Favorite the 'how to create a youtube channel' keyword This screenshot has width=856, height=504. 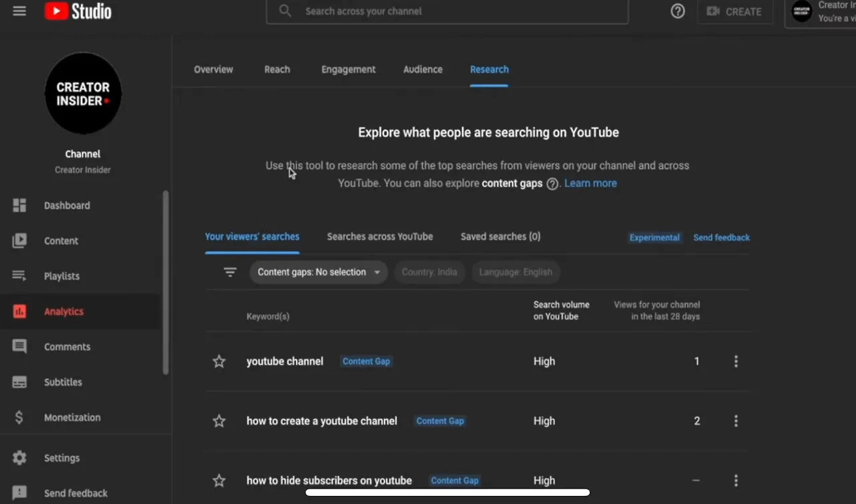coord(219,421)
